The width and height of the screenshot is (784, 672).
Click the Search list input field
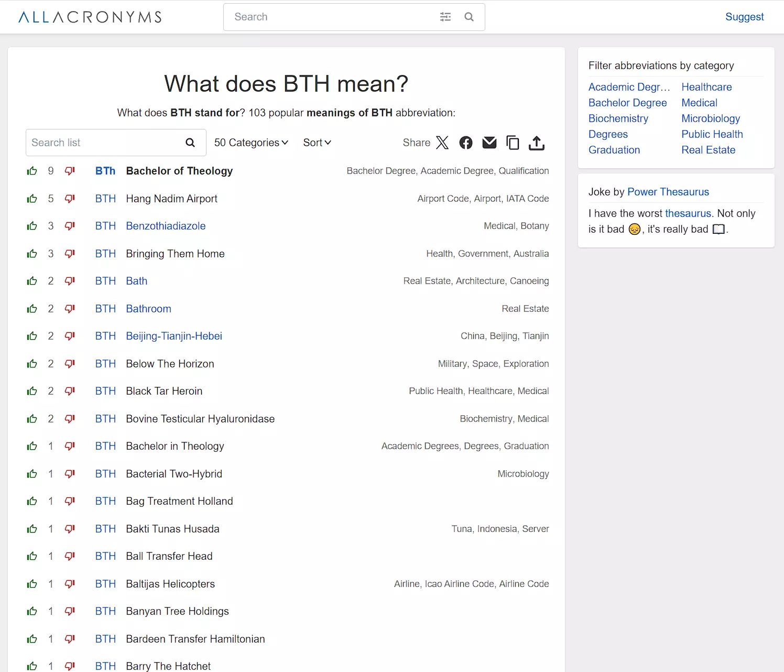pyautogui.click(x=105, y=143)
